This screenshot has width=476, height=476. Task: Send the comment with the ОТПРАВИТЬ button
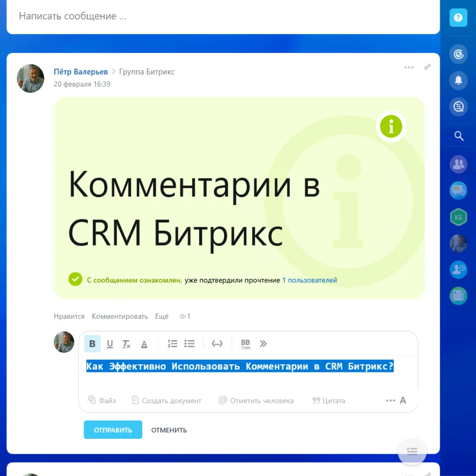(112, 430)
